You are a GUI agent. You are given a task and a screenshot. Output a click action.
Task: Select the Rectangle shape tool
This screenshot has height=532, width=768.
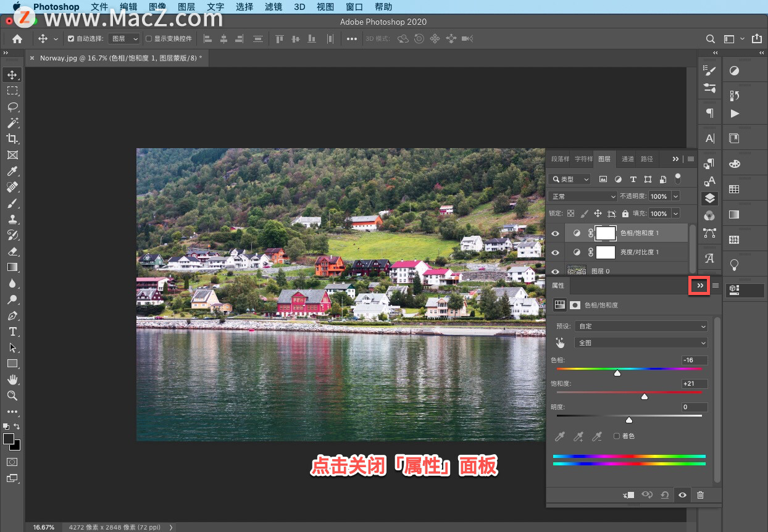[12, 364]
